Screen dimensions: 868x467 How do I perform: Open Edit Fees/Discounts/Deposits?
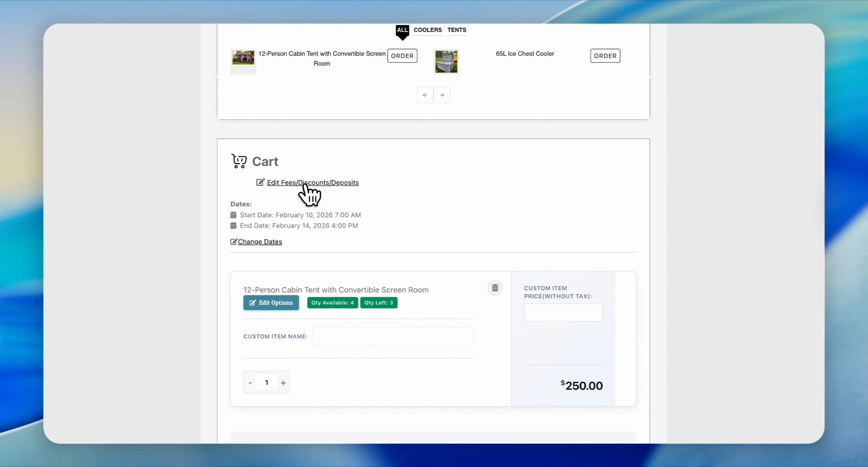tap(312, 182)
